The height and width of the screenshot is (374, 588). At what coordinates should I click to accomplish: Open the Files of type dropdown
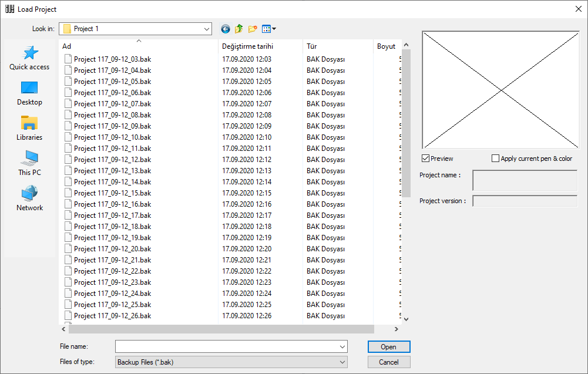pos(342,362)
